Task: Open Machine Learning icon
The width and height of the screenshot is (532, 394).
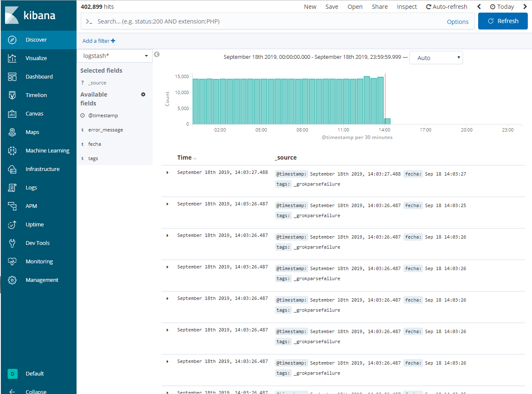Action: tap(12, 151)
